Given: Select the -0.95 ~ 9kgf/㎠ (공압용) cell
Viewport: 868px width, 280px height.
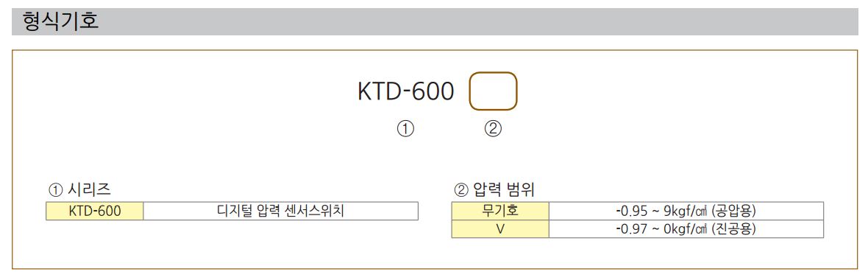Looking at the screenshot, I should pos(686,211).
